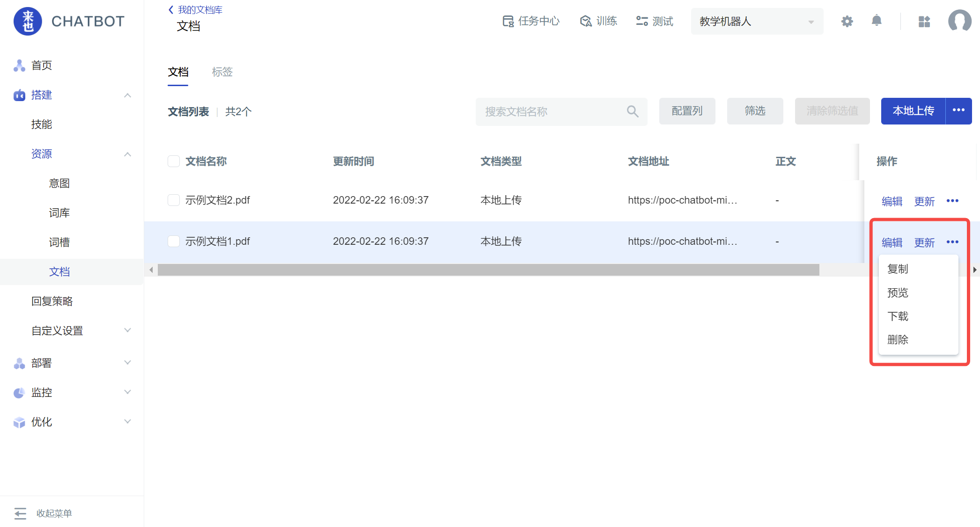Click the 文档地址 link for 示例文档2.pdf

[x=683, y=200]
